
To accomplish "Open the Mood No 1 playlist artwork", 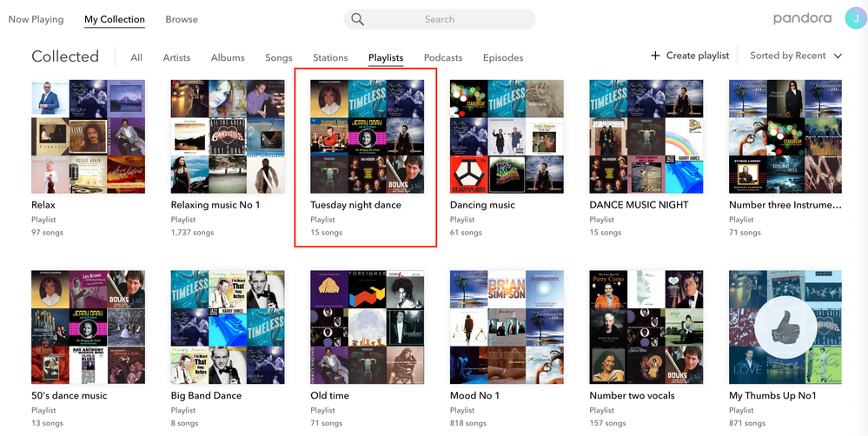I will point(507,327).
